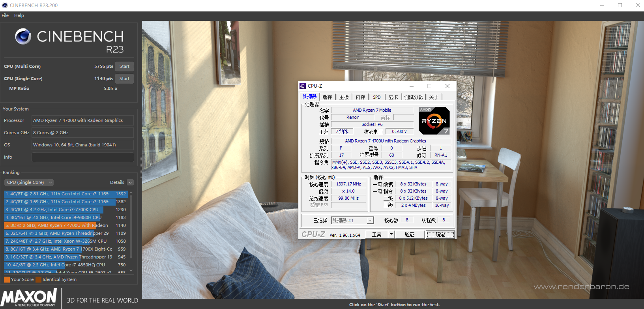Select ranking row 10 i7-4850HQ

65,265
